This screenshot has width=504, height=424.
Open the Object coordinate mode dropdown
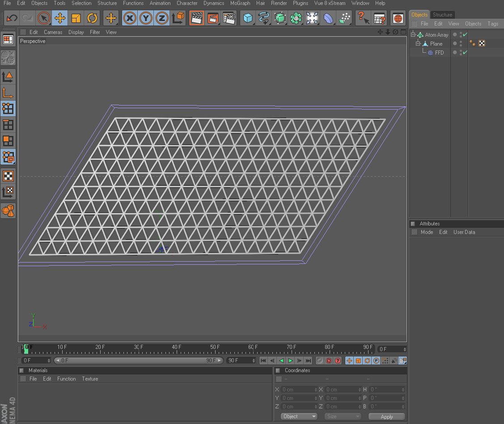299,416
